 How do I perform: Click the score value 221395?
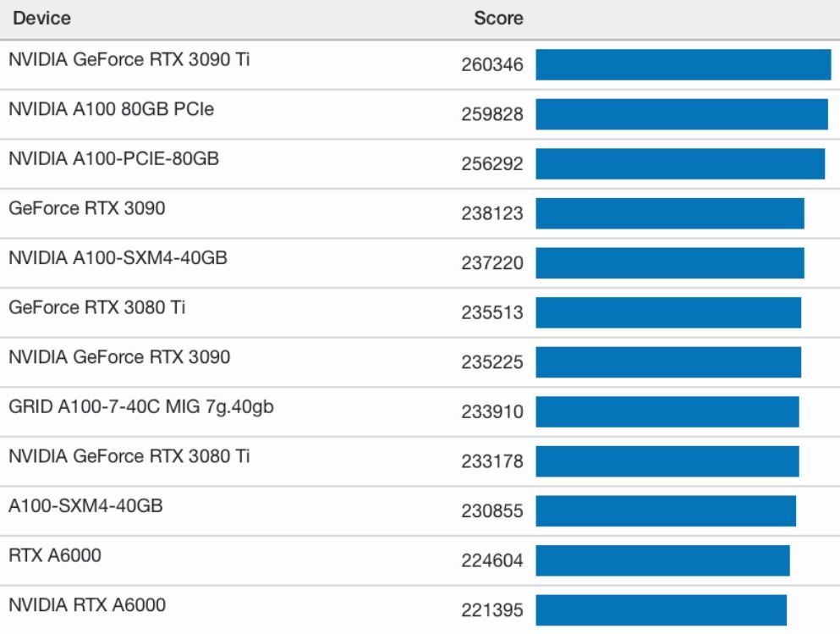tap(491, 610)
